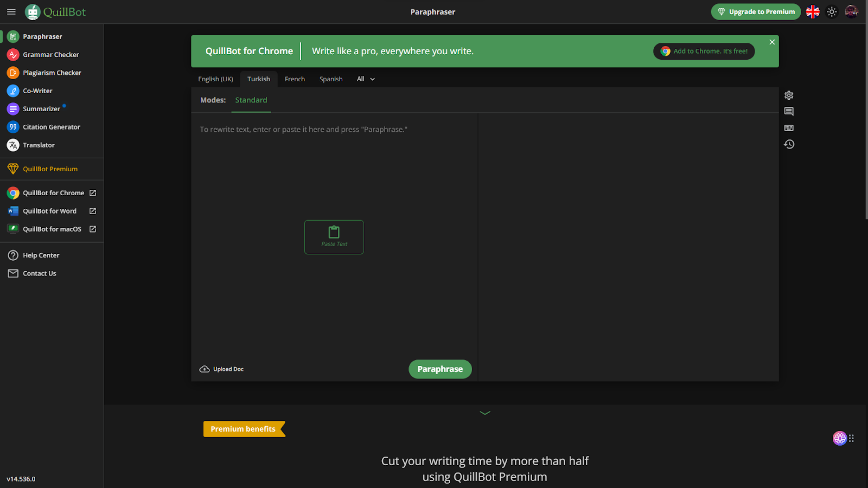Screen dimensions: 868x488
Task: Expand the All languages dropdown
Action: [366, 79]
